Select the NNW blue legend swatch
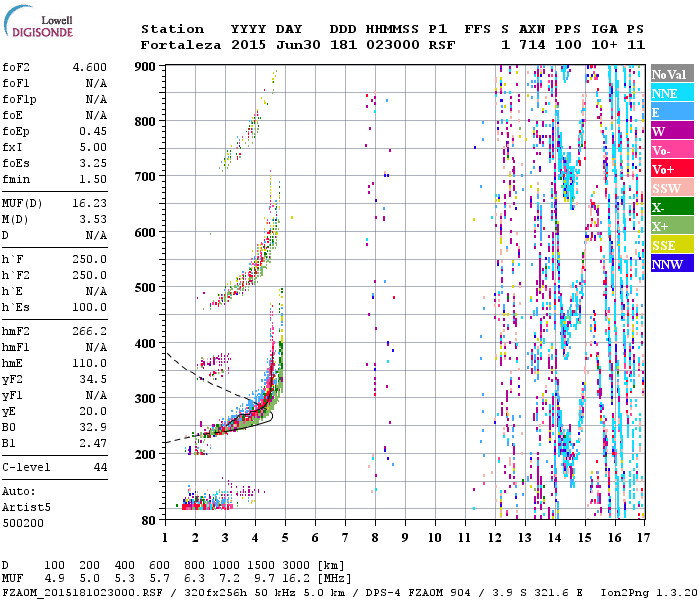The image size is (700, 600). click(672, 264)
